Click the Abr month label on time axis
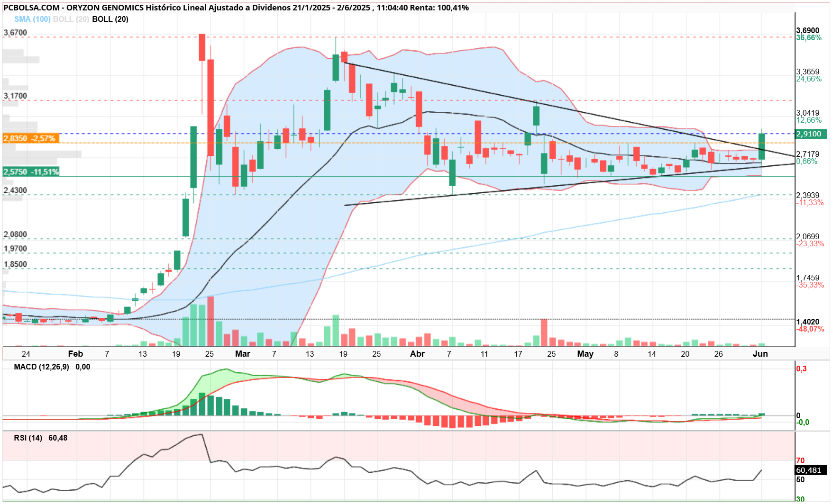The height and width of the screenshot is (504, 832). click(418, 354)
